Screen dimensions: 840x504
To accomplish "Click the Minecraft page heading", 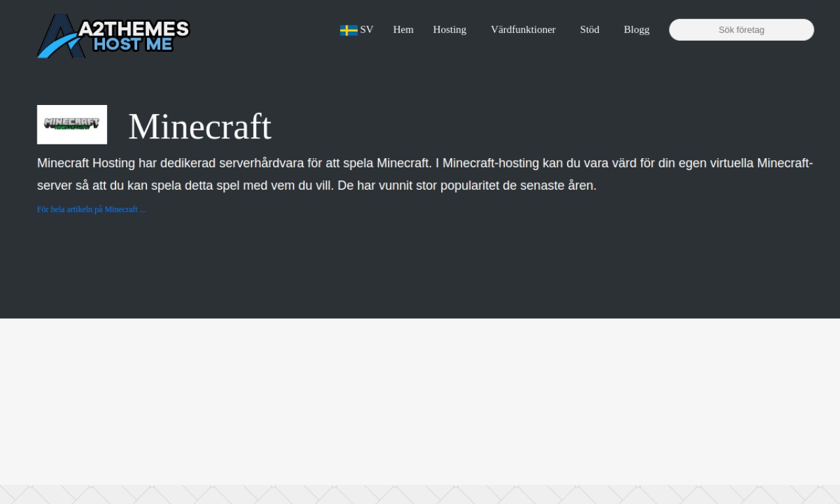I will coord(199,126).
